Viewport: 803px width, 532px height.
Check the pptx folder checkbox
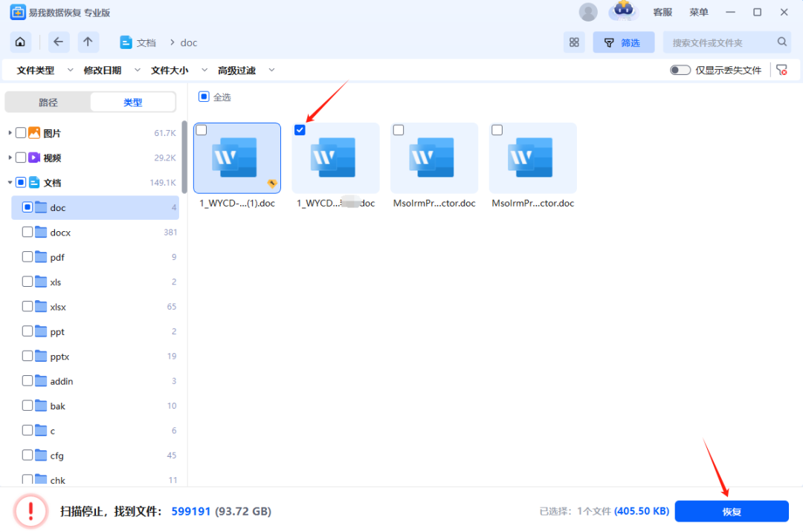28,356
